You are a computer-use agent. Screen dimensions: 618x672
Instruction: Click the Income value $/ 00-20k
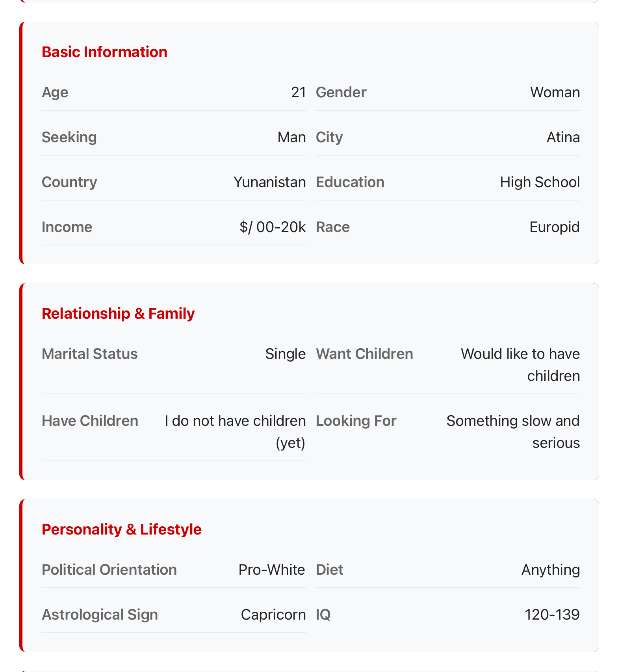pos(273,227)
